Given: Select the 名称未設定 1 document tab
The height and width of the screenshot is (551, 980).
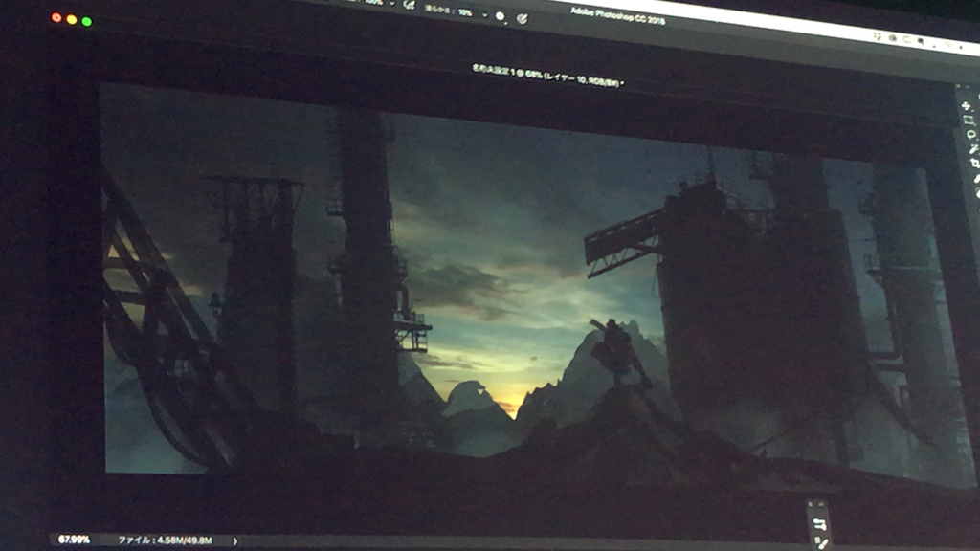Looking at the screenshot, I should tap(548, 76).
